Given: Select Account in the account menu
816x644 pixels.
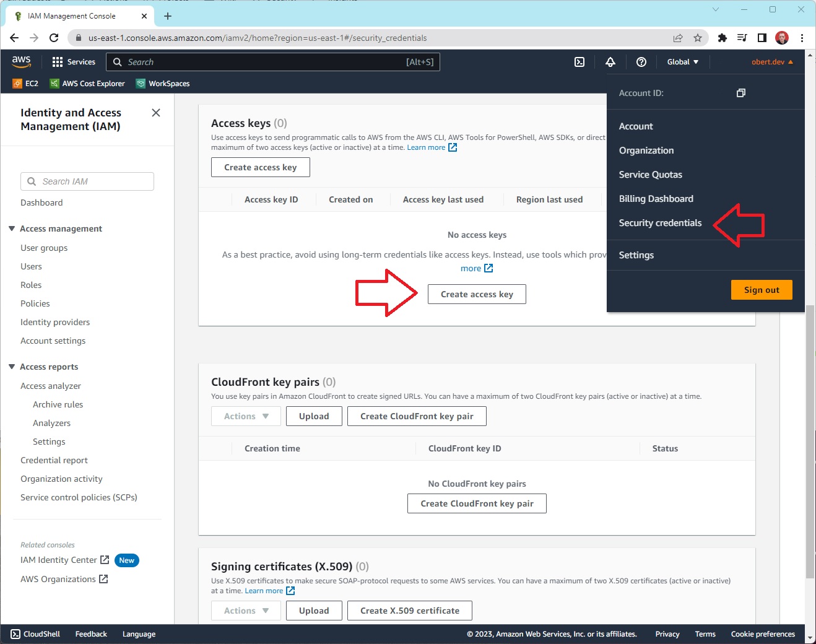Looking at the screenshot, I should [636, 126].
